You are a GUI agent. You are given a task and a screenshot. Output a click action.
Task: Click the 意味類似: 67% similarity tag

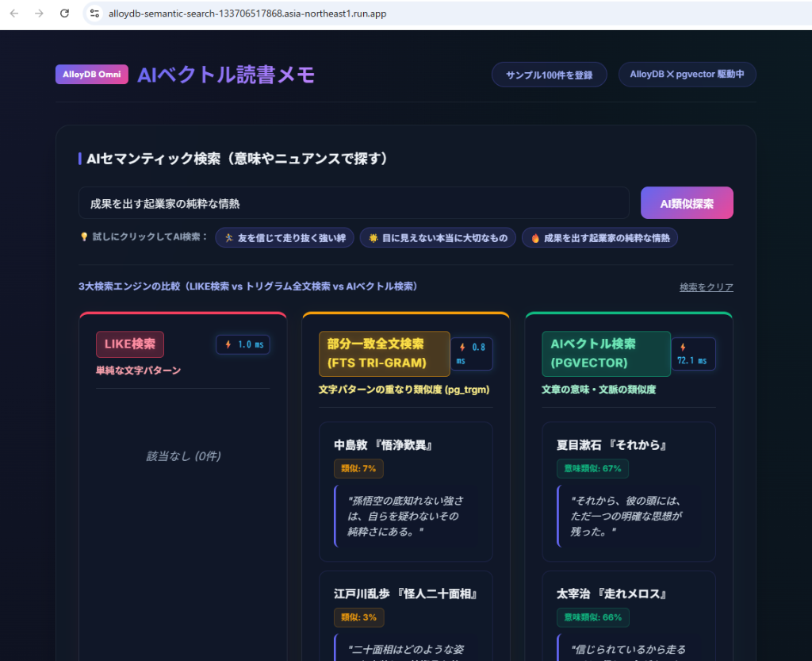tap(592, 468)
